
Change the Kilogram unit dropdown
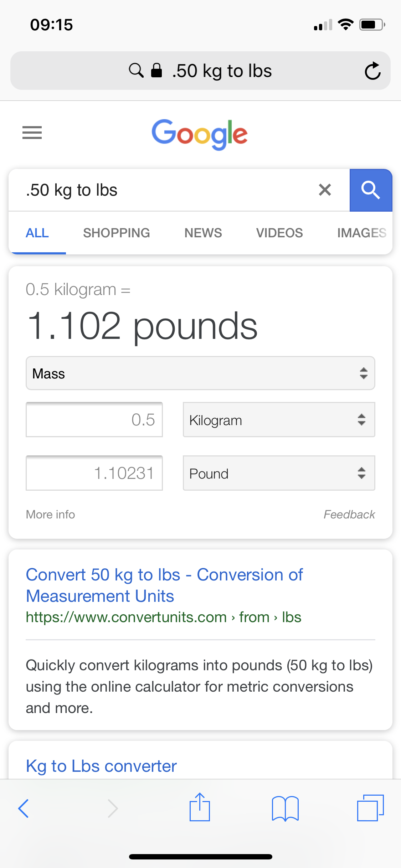(279, 420)
